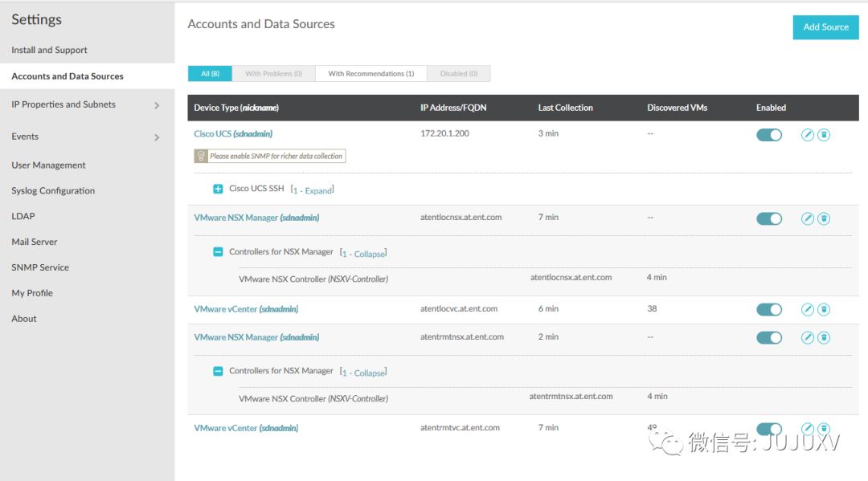Image resolution: width=868 pixels, height=481 pixels.
Task: Edit the atentrmtnsx NSX Manager source
Action: 807,337
